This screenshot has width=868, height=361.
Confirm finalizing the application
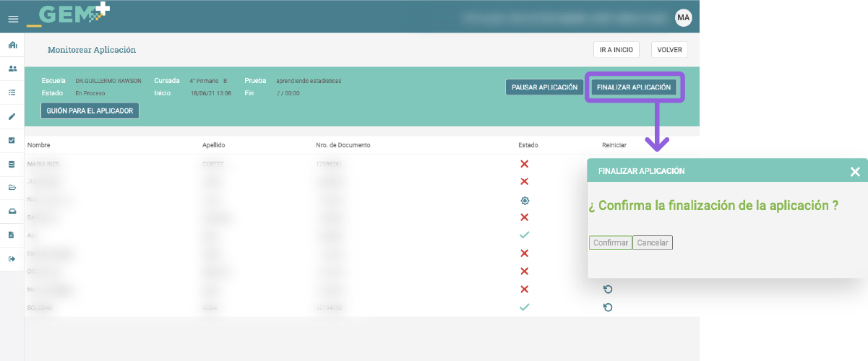(x=611, y=243)
